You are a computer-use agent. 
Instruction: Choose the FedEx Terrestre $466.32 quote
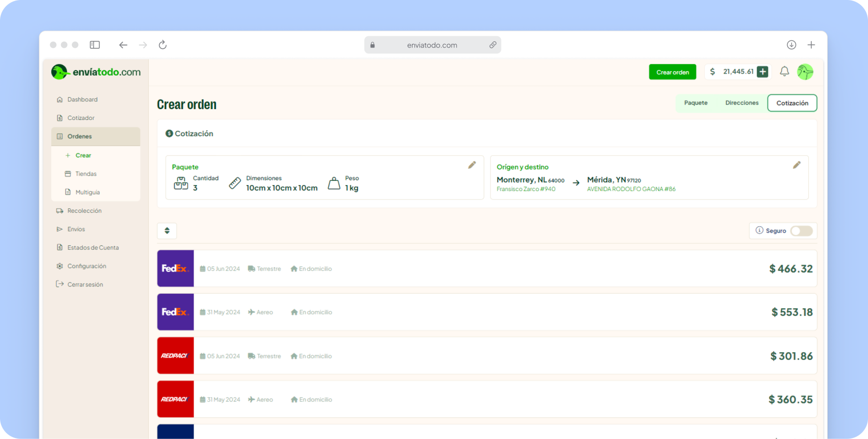[487, 268]
